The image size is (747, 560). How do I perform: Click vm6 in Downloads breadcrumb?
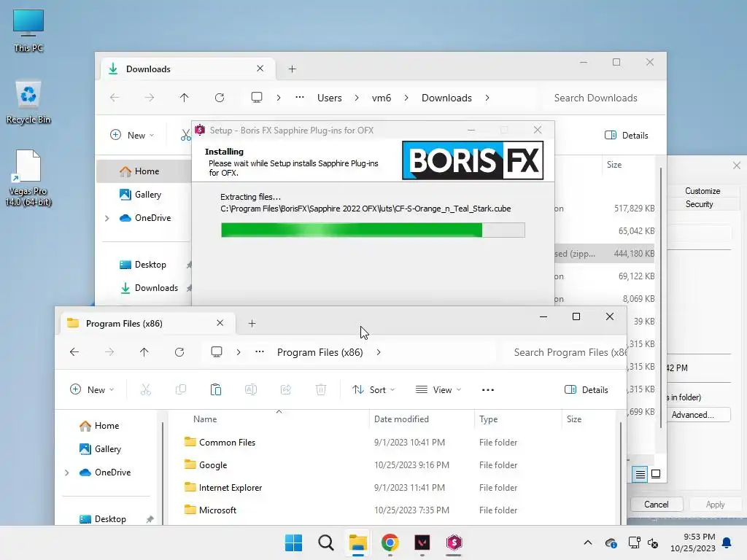pyautogui.click(x=382, y=98)
